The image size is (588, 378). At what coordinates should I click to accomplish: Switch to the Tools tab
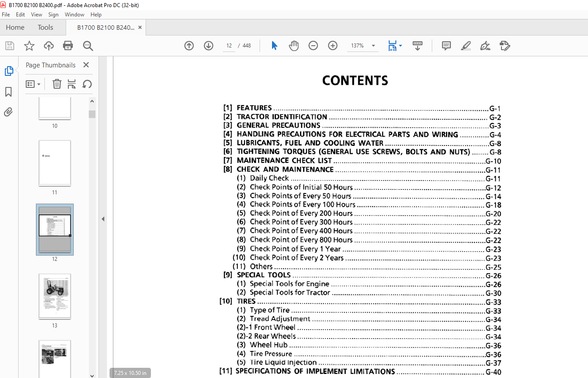[x=45, y=28]
